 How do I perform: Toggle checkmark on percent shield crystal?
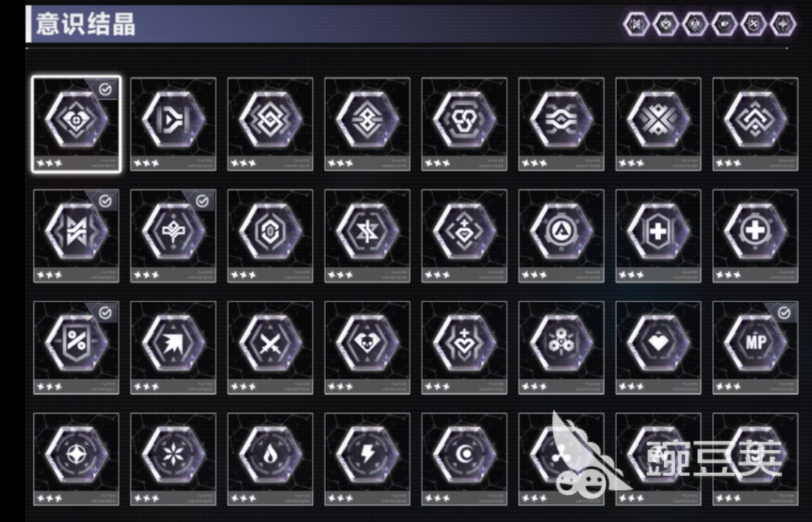(105, 313)
